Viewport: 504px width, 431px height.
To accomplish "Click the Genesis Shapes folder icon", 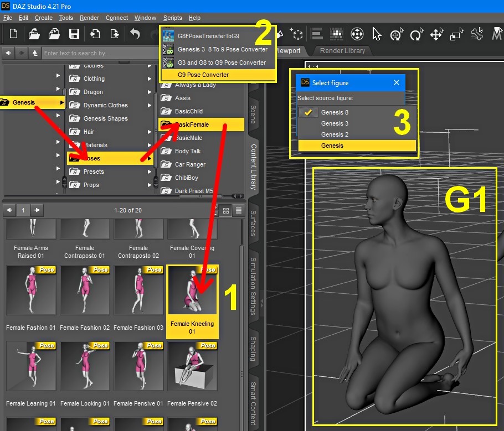I will pos(75,119).
